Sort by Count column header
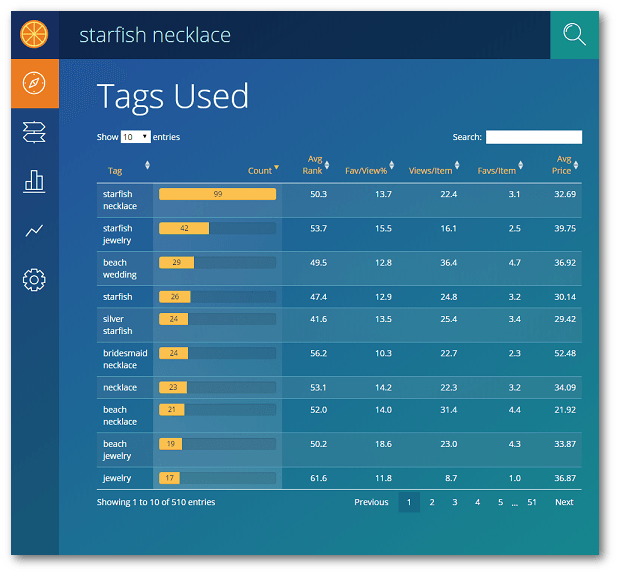Viewport: 618px width, 574px height. [263, 170]
